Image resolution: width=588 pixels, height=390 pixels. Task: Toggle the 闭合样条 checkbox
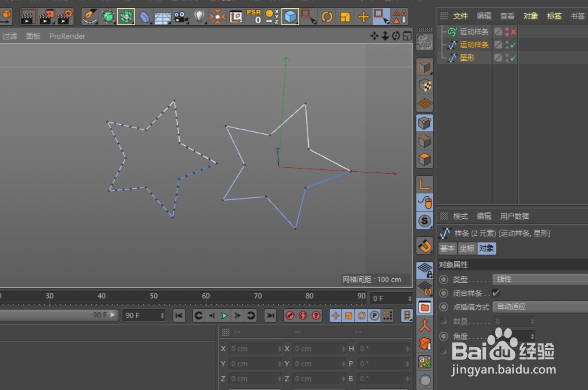click(x=496, y=293)
